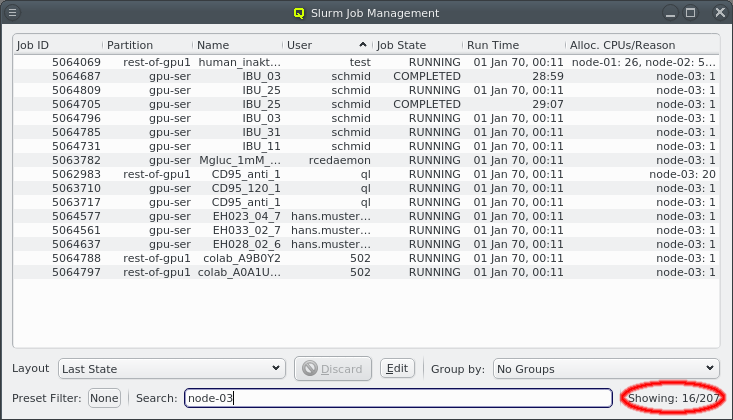This screenshot has width=733, height=420.
Task: Open the Group by dropdown showing No Groups
Action: pos(606,369)
